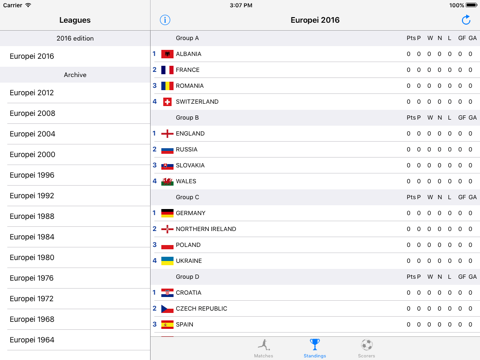Open Europei 1988 archive
This screenshot has width=480, height=360.
pyautogui.click(x=75, y=216)
